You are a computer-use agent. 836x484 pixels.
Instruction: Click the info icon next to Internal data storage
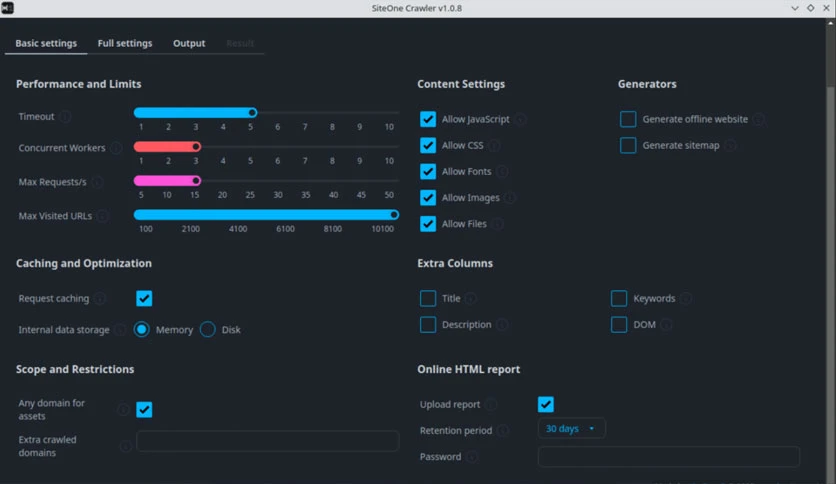(x=120, y=330)
